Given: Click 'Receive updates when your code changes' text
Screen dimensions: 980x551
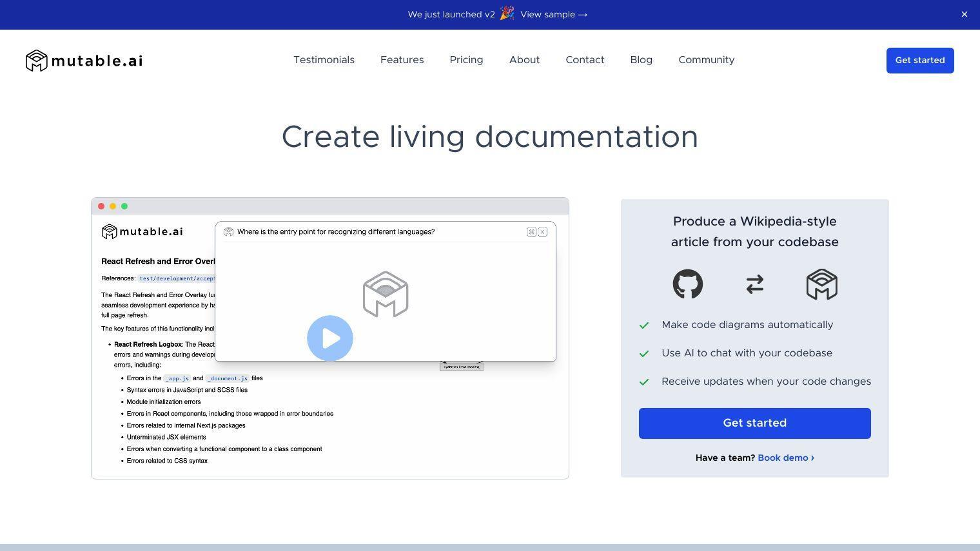Looking at the screenshot, I should [x=766, y=382].
